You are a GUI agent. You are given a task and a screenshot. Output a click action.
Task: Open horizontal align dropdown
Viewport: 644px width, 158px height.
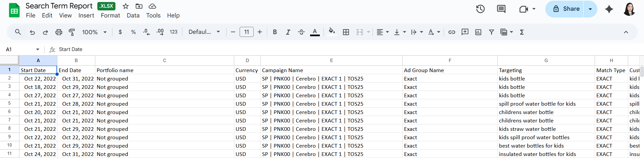coord(383,32)
